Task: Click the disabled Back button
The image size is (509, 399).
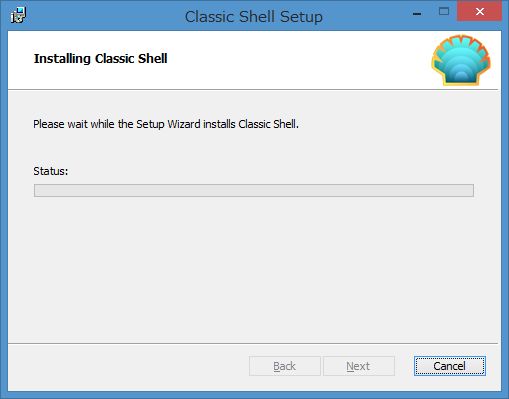Action: coord(285,366)
